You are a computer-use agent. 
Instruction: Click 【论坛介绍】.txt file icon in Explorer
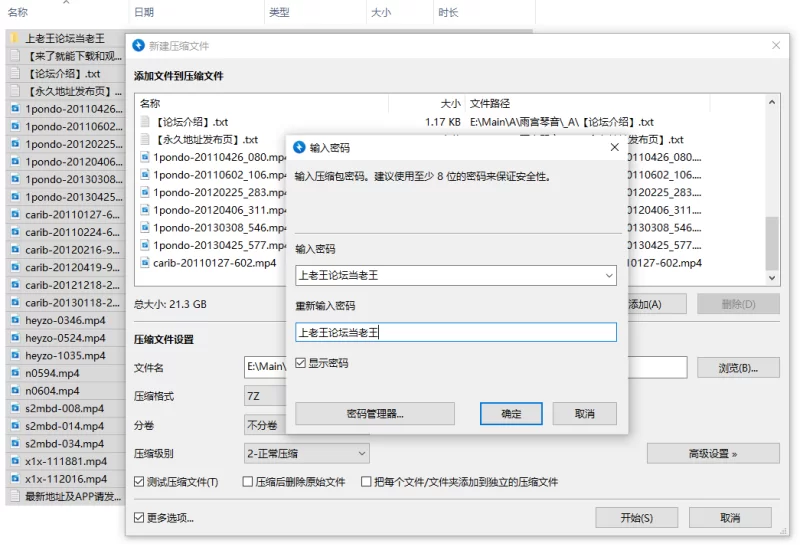pos(15,73)
